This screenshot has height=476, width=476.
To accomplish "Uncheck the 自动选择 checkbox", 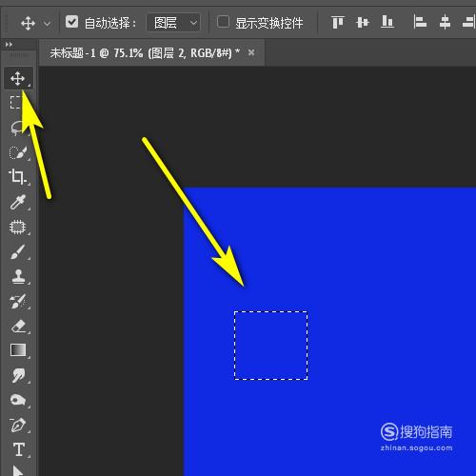I will coord(71,22).
